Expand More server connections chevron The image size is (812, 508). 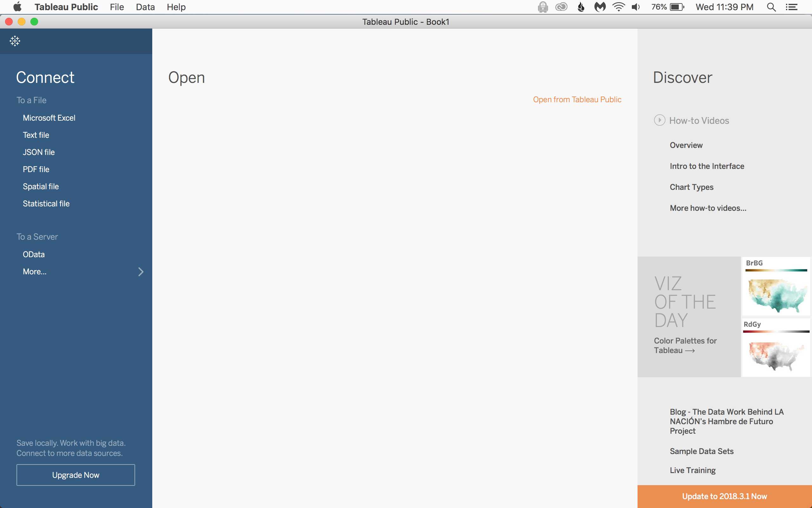141,271
